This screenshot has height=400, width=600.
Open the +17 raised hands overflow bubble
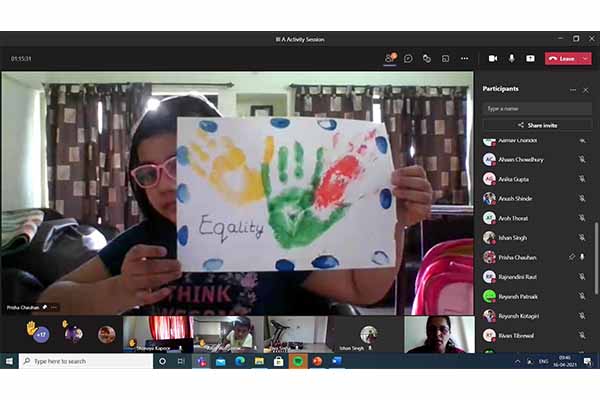coord(41,334)
